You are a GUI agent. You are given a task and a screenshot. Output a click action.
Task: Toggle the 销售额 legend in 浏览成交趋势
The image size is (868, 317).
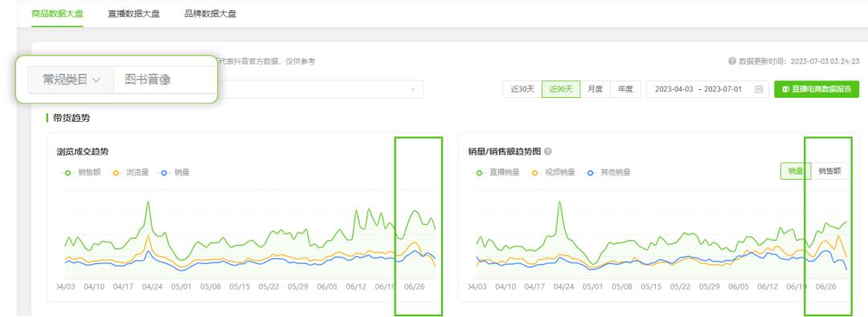tap(80, 173)
